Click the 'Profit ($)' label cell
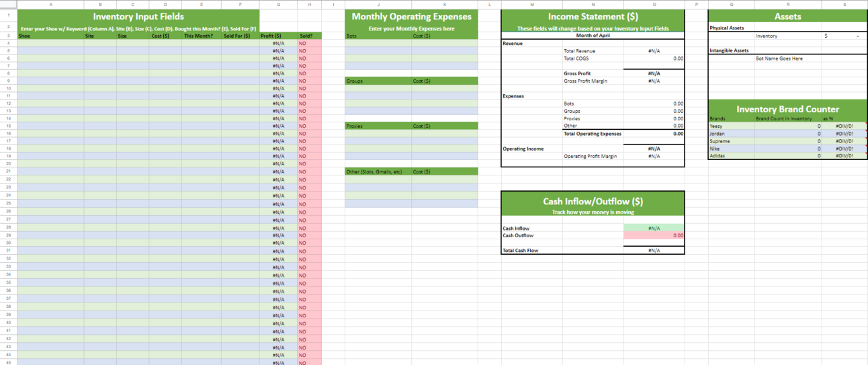Screen dimensions: 868x365 pos(278,36)
